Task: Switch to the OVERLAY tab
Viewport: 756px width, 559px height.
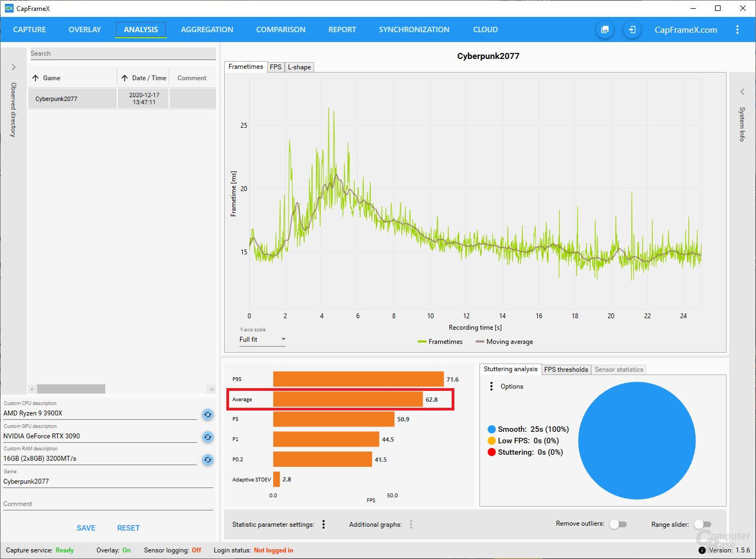Action: click(x=85, y=29)
